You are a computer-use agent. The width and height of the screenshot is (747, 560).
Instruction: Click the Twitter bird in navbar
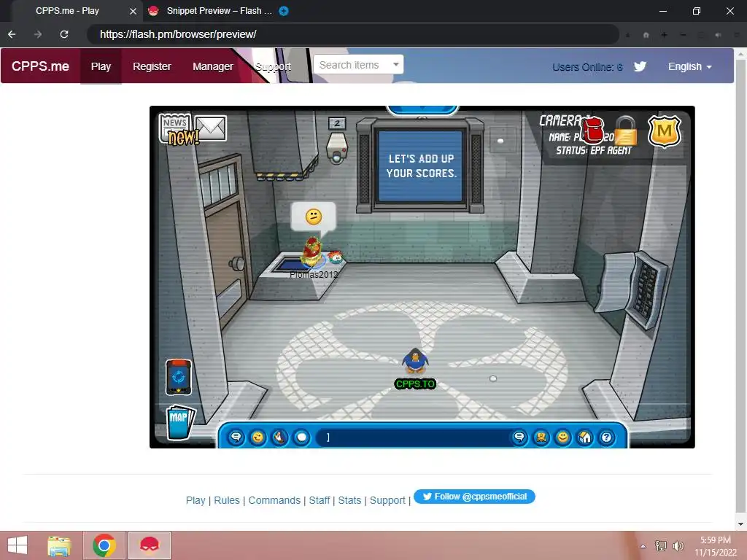point(640,66)
